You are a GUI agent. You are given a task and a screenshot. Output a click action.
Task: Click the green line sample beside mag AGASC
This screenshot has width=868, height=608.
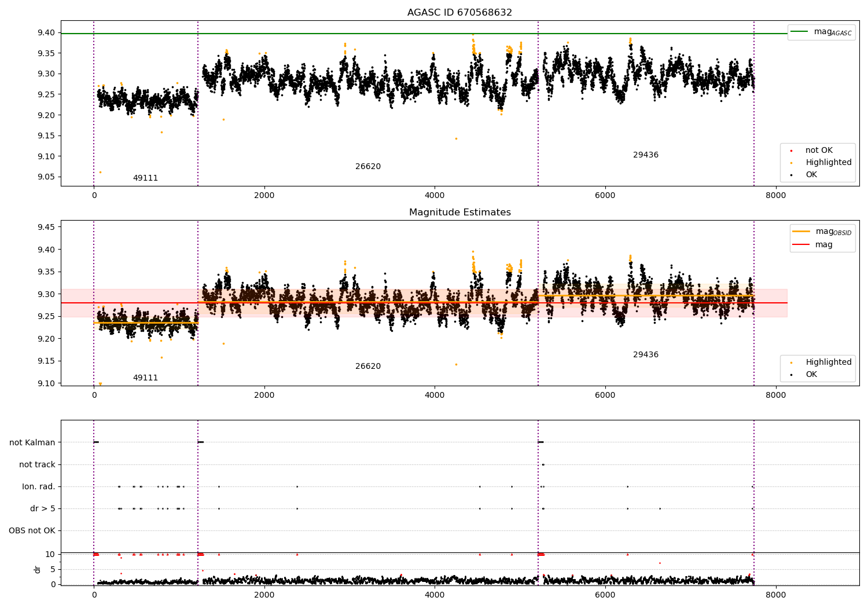coord(799,31)
